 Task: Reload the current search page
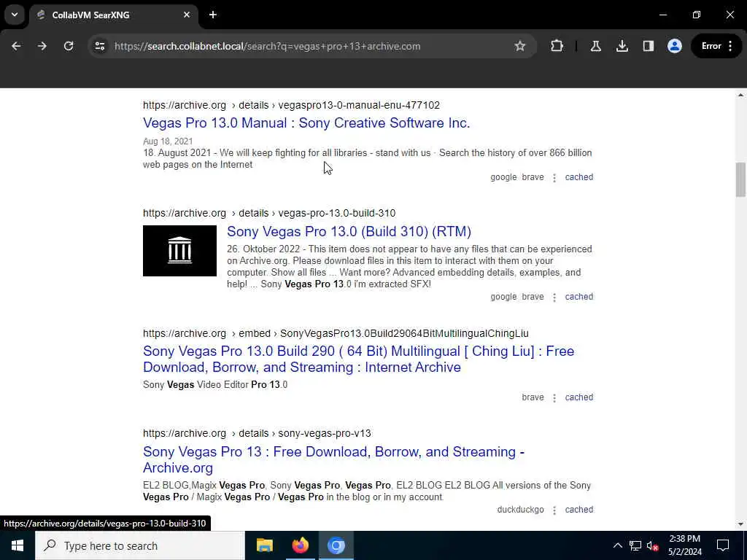69,46
